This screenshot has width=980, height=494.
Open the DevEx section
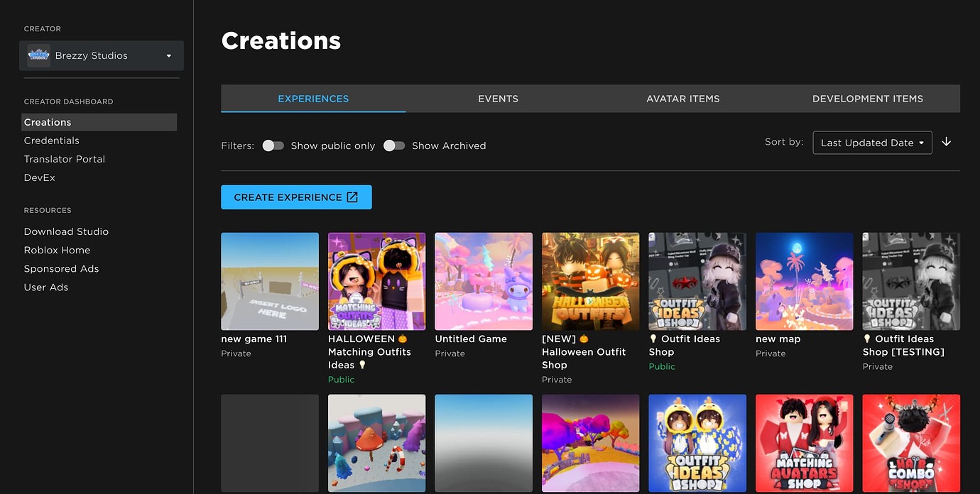[x=39, y=177]
